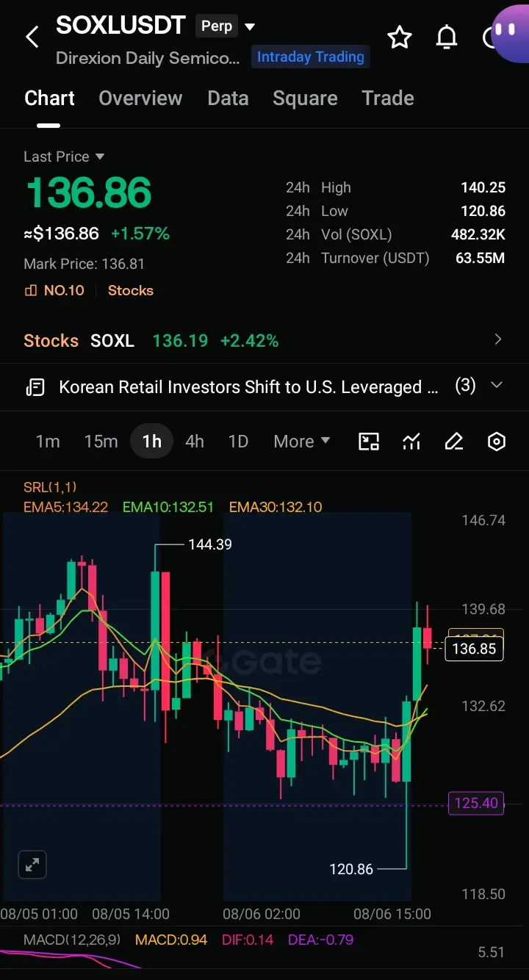Tap the EMA30:132.10 indicator value

coord(276,507)
